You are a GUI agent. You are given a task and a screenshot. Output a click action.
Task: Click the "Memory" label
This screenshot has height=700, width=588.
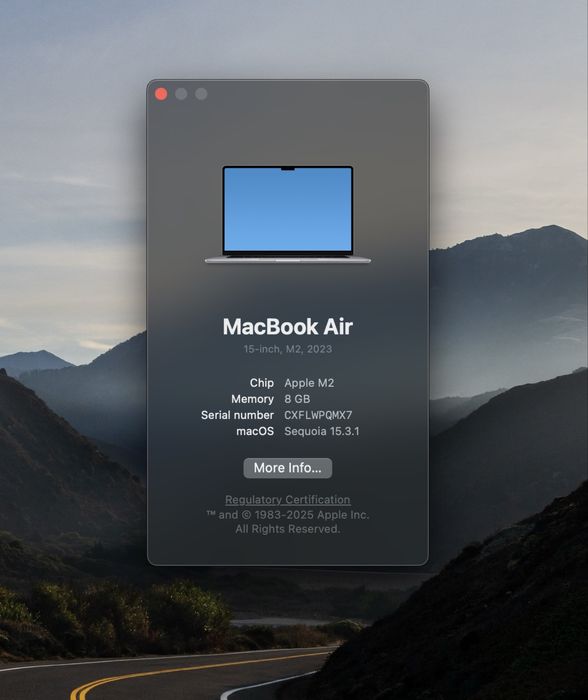[x=252, y=399]
